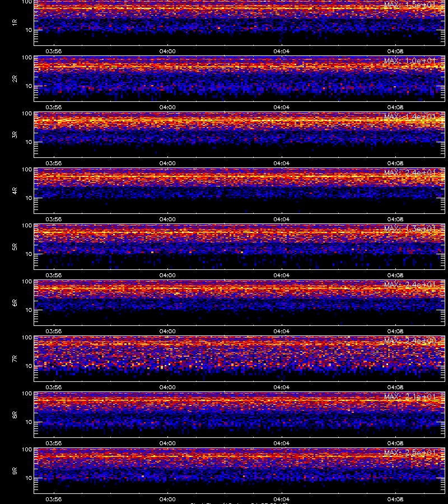Click the 04:00 time label under panel 1R
The height and width of the screenshot is (504, 448).
click(x=167, y=51)
